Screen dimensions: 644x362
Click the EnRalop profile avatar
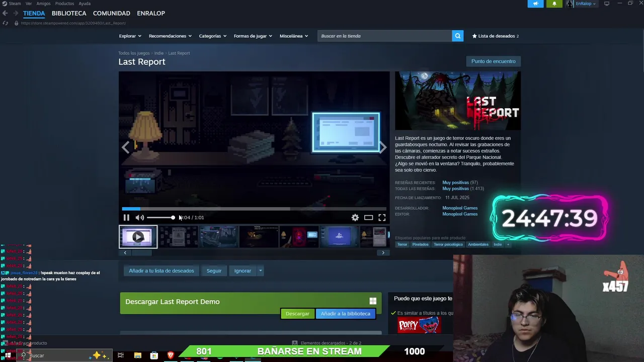tap(570, 4)
